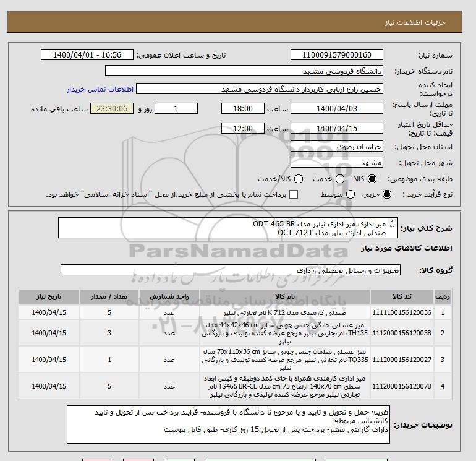Click the واحد شمارش column header
Viewport: 476px width, 461px height.
[x=169, y=296]
